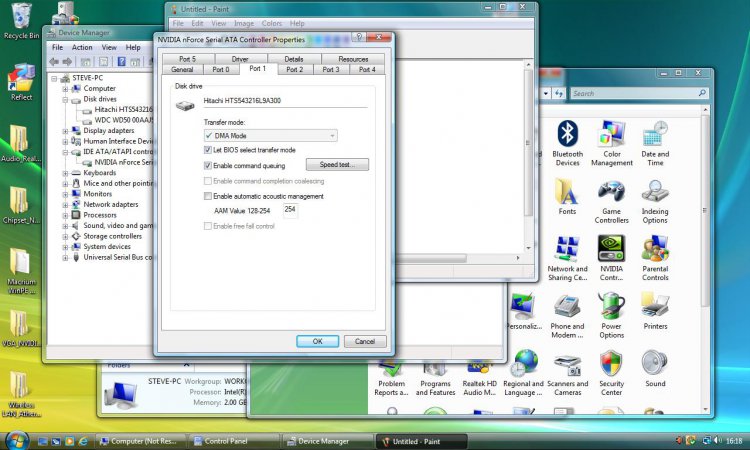Click the Speed test button

337,165
